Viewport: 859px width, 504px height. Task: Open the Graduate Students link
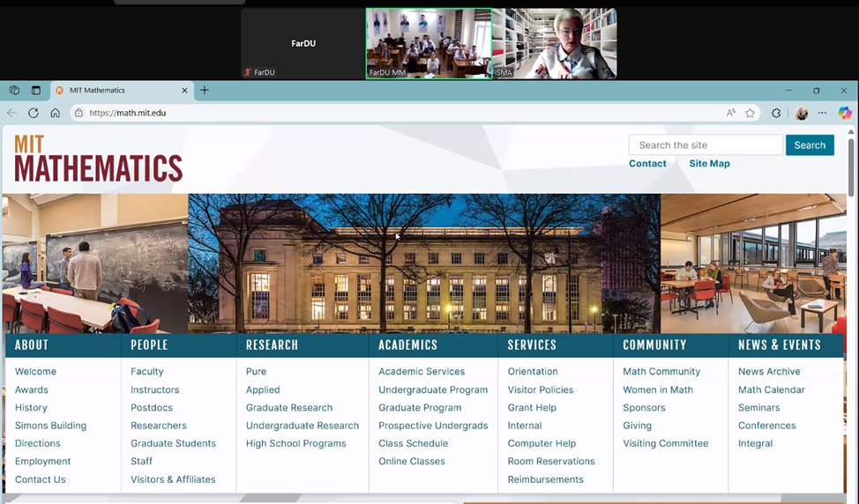point(173,443)
